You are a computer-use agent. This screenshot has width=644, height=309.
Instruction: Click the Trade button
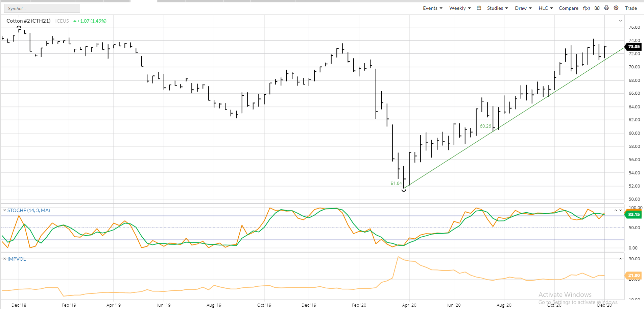(x=631, y=8)
